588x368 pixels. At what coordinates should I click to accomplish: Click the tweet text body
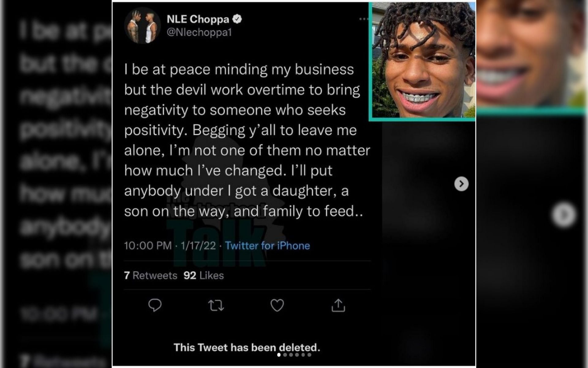tap(247, 140)
